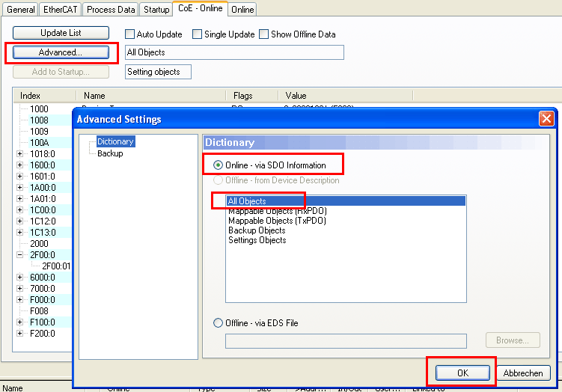Click the disabled Browse... button
This screenshot has height=392, width=562.
click(x=513, y=340)
